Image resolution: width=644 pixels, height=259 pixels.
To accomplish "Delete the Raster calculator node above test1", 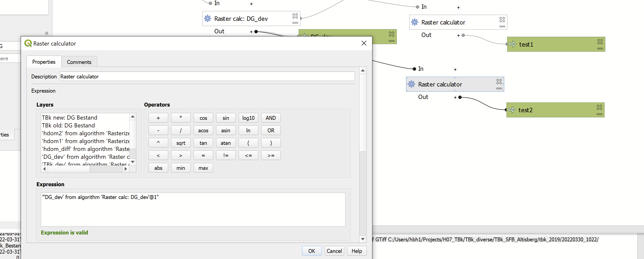I will point(502,20).
